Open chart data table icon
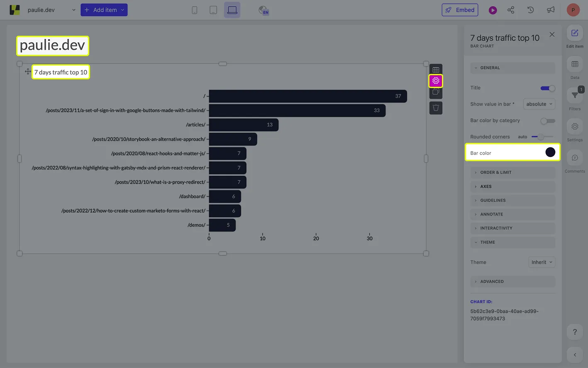Screen dimensions: 588x368 [436, 70]
